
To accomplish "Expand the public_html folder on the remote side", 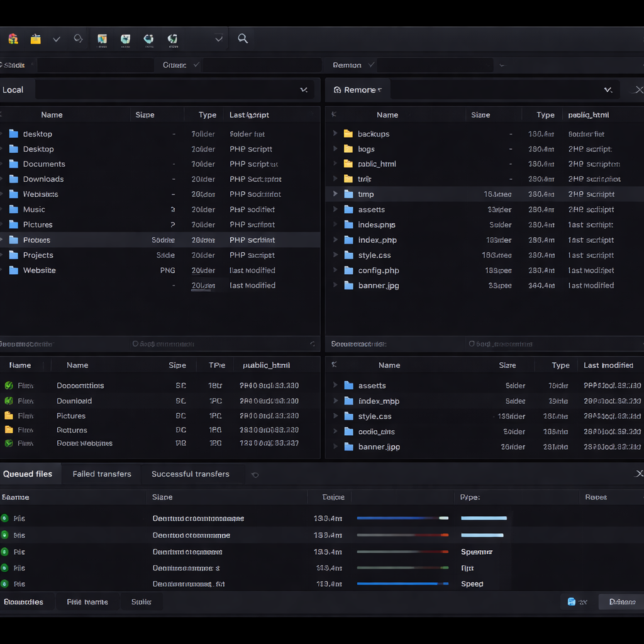I will point(334,164).
